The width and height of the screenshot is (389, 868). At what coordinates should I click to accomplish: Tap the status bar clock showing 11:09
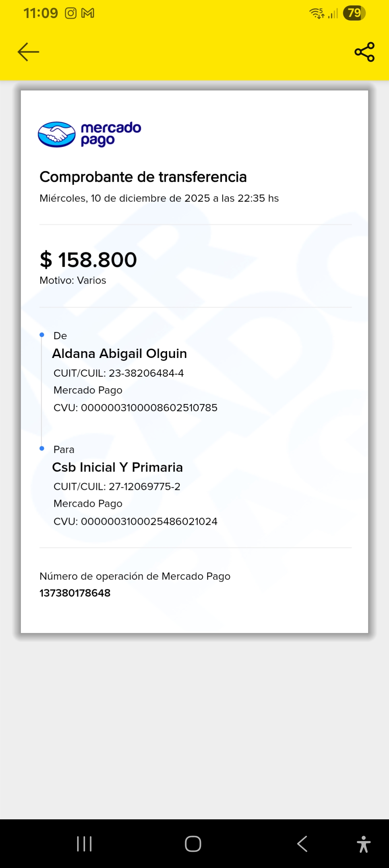[41, 13]
